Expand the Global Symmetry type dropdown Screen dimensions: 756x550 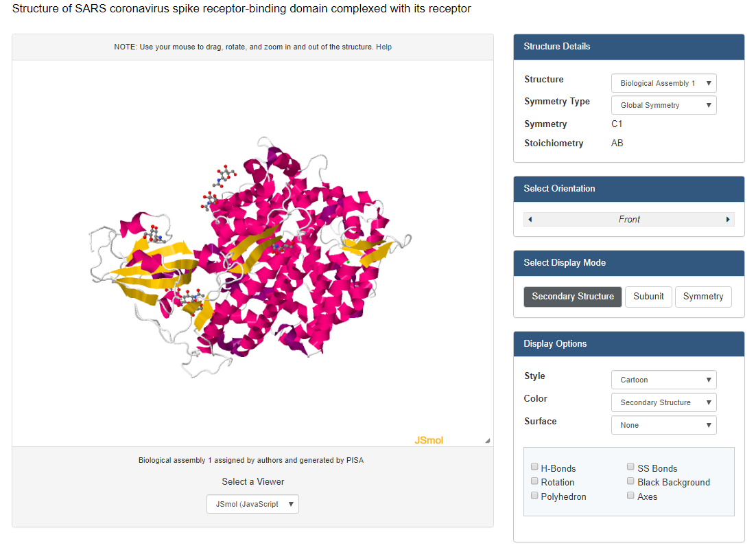click(663, 105)
